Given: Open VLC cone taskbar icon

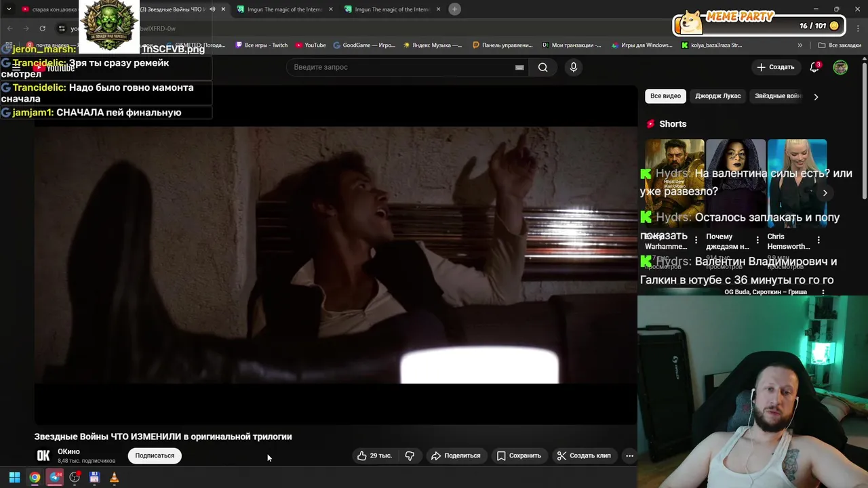Looking at the screenshot, I should tap(114, 477).
